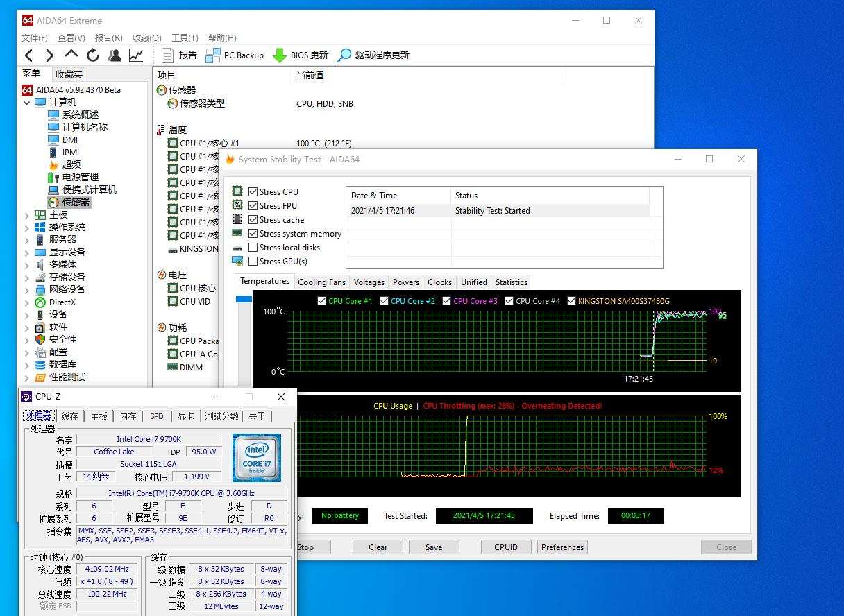Screen dimensions: 844x616
Task: Expand the 操作系统 tree node
Action: click(27, 228)
